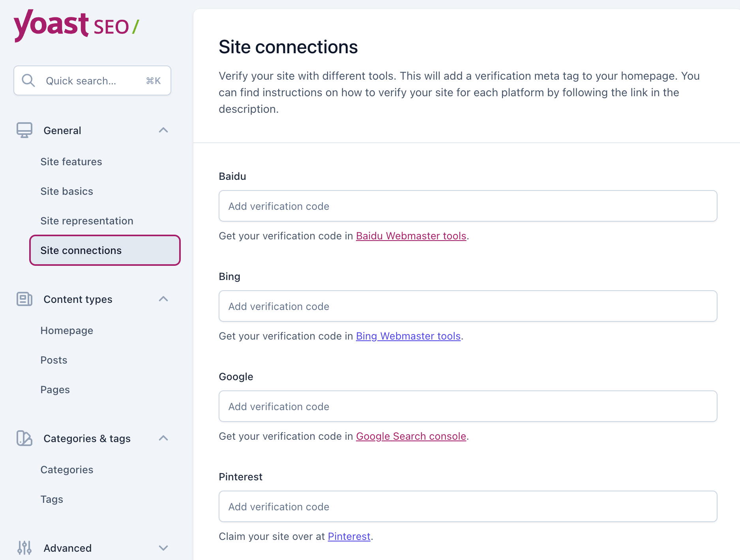Open Pages settings
Viewport: 740px width, 560px height.
pyautogui.click(x=55, y=390)
